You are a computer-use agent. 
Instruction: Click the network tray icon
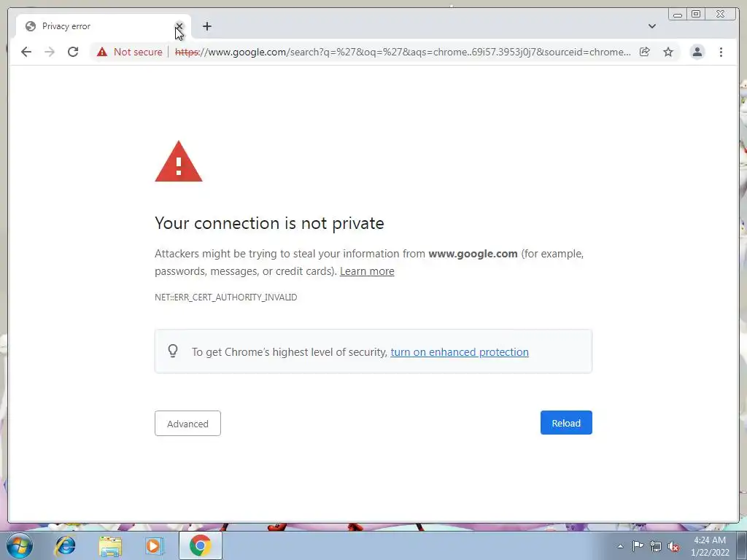click(x=656, y=546)
